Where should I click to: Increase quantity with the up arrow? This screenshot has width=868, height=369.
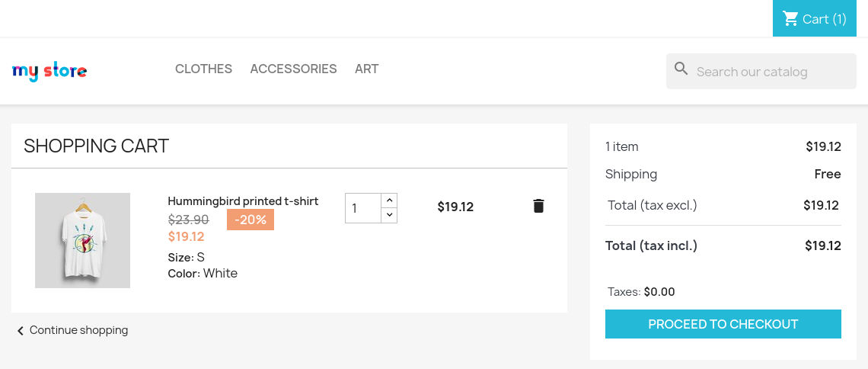[x=389, y=200]
